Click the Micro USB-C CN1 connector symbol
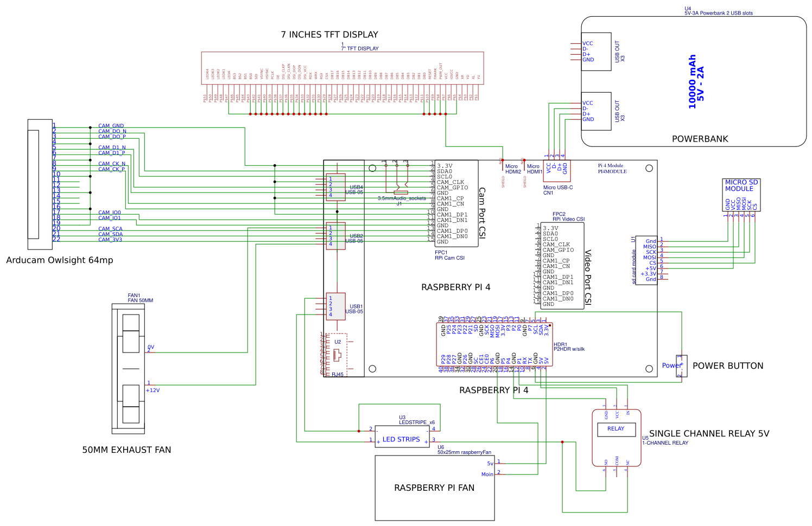Screen dimensions: 812x526 (x=557, y=169)
